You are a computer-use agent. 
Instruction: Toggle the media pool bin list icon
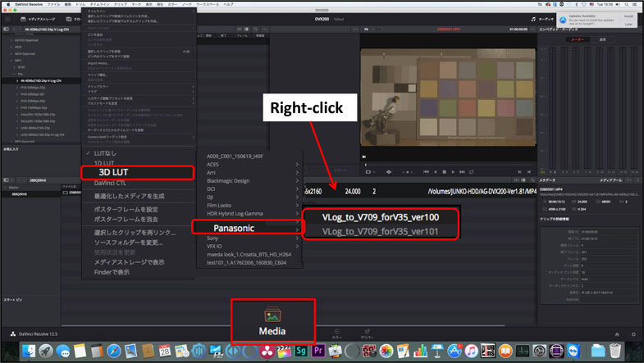[7, 180]
